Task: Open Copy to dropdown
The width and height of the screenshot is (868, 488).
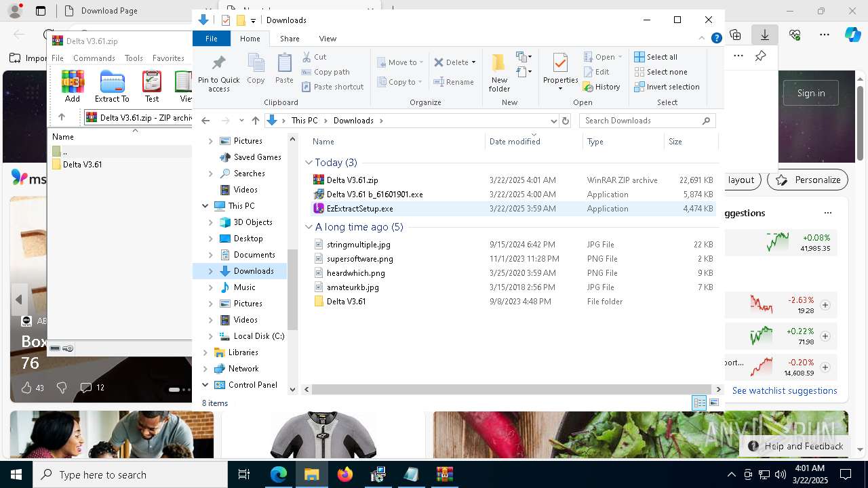Action: tap(400, 82)
